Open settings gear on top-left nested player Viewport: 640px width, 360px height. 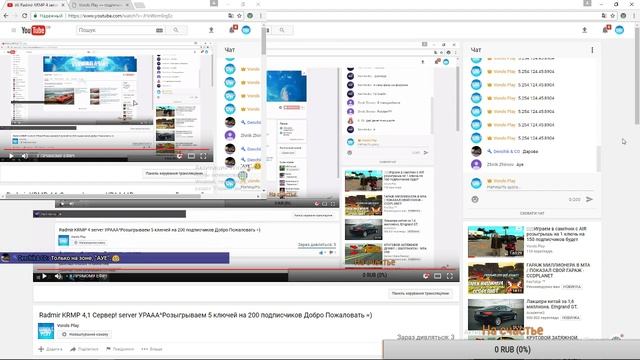pyautogui.click(x=179, y=156)
